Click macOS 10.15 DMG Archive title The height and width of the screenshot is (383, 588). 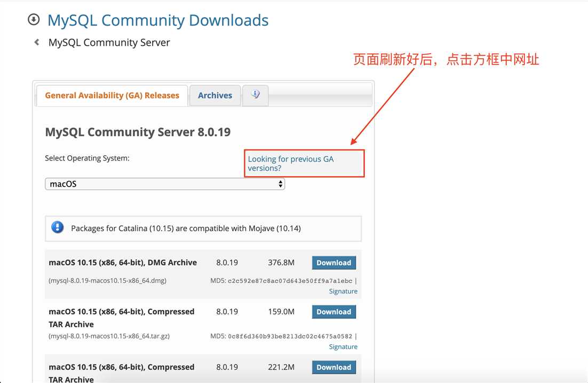point(123,262)
